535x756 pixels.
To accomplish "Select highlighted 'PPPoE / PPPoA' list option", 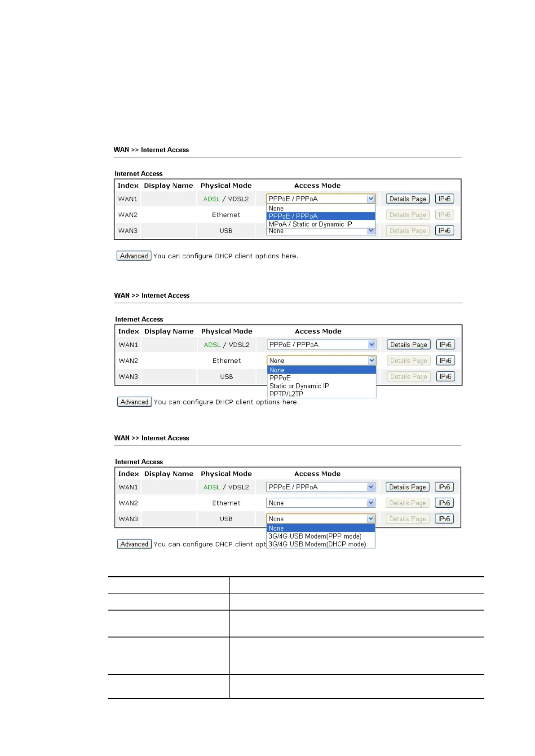I will click(321, 216).
